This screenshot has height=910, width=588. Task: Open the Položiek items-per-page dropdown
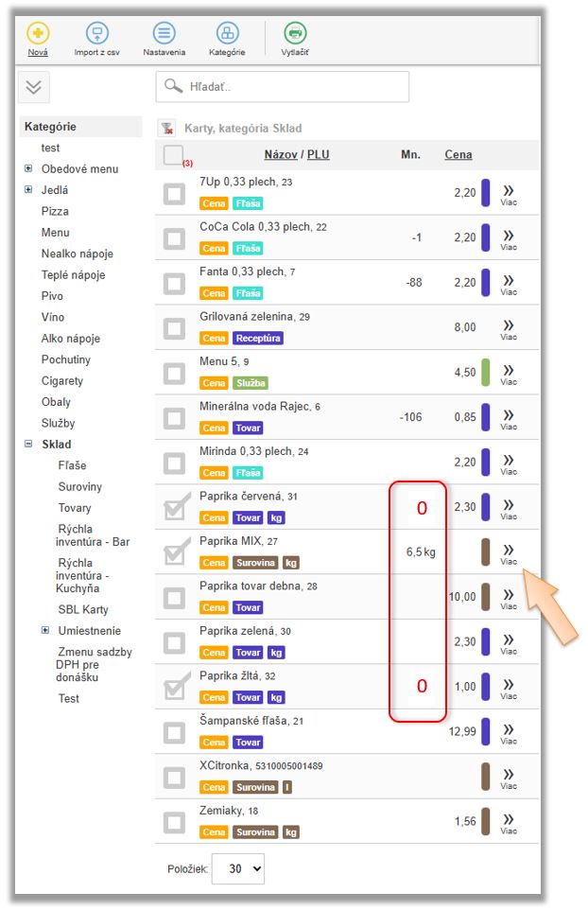pyautogui.click(x=238, y=868)
